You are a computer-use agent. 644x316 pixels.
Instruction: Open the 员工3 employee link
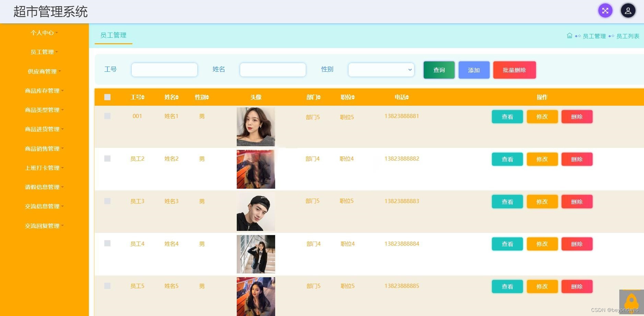click(x=137, y=201)
